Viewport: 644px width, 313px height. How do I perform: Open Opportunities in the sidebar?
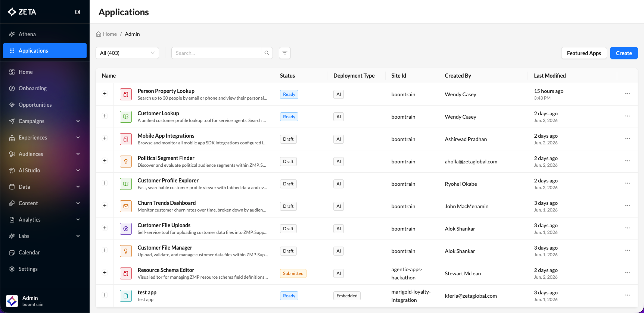[45, 105]
